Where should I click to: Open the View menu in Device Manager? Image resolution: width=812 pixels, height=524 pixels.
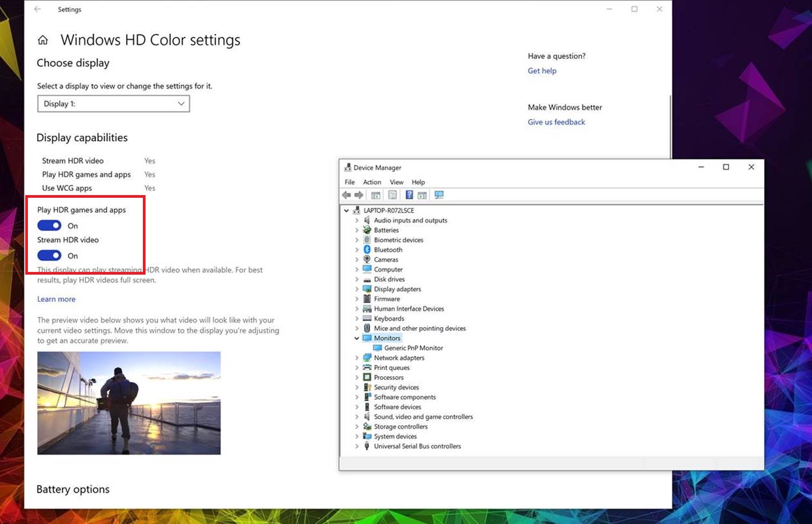pos(396,182)
